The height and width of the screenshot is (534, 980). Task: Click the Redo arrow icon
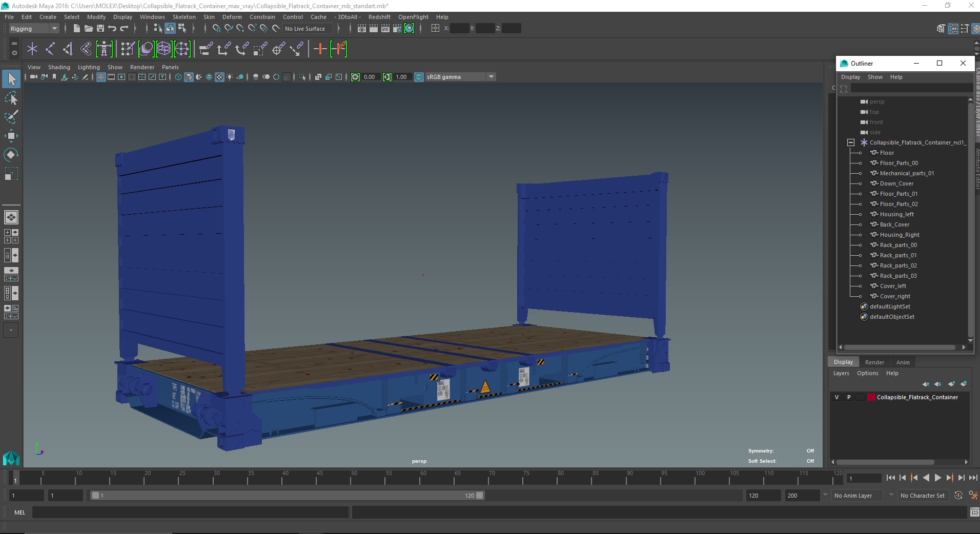124,29
